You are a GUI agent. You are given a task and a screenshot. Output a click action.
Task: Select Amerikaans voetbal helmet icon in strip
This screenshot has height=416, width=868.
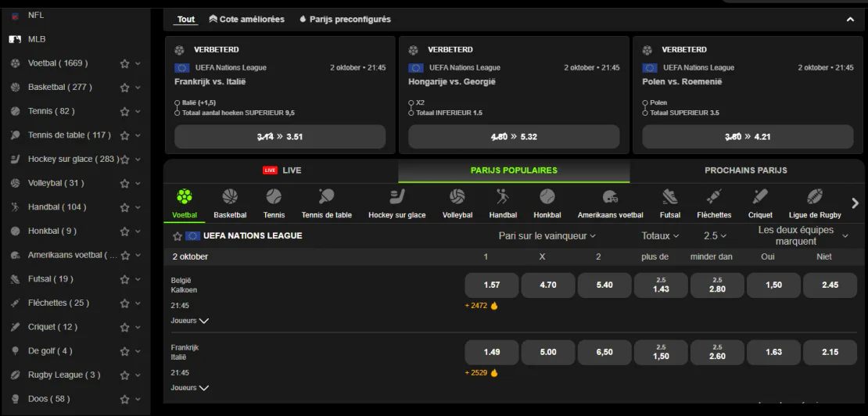coord(611,196)
